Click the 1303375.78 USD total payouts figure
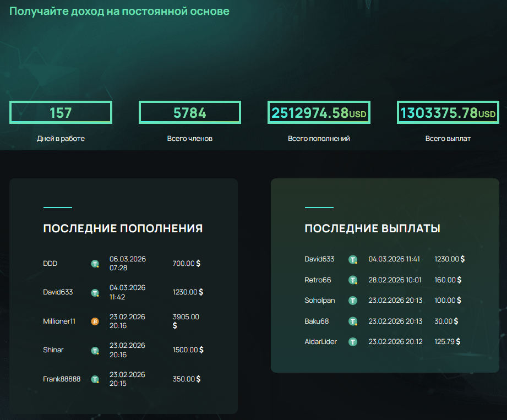 (448, 112)
